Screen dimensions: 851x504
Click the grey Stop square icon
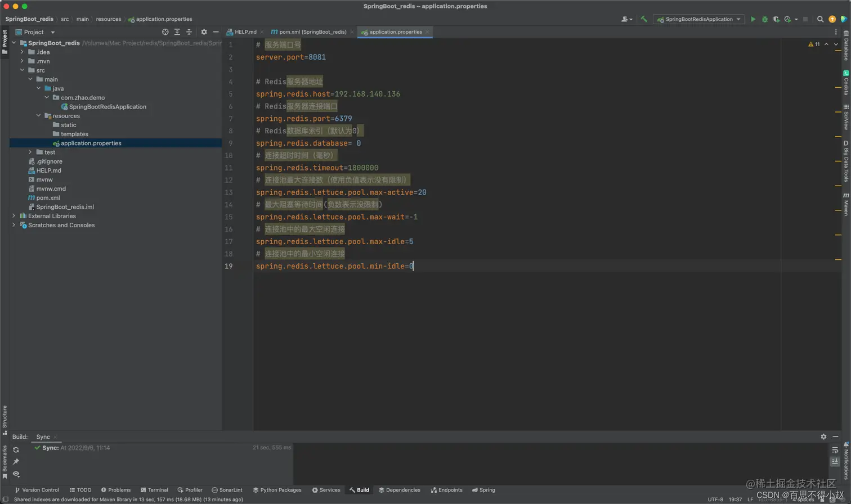(x=805, y=19)
